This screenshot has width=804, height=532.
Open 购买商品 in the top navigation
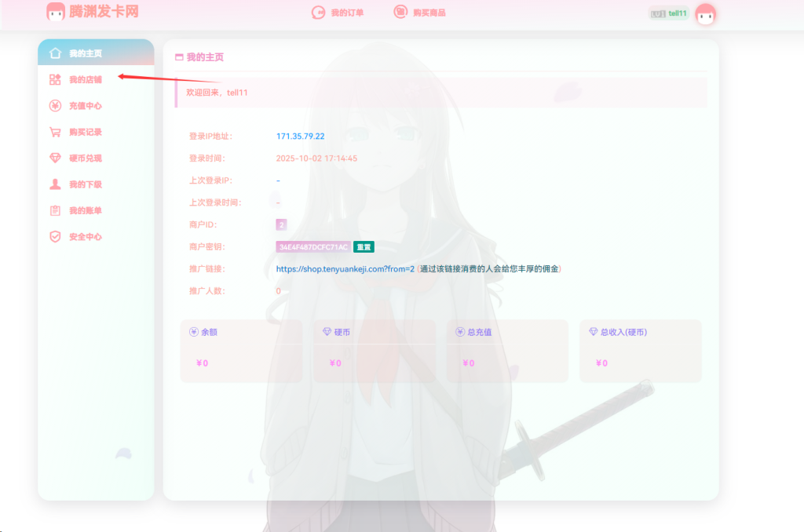pyautogui.click(x=420, y=13)
